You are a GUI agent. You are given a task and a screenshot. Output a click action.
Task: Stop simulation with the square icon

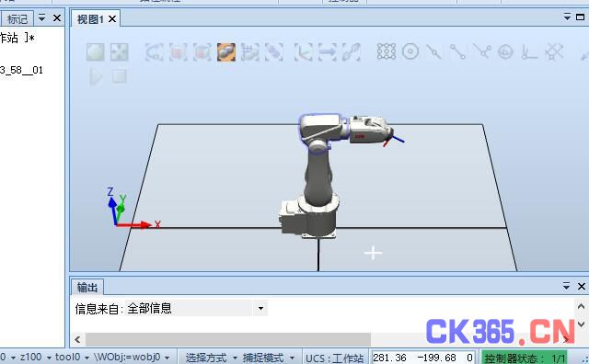pyautogui.click(x=120, y=76)
